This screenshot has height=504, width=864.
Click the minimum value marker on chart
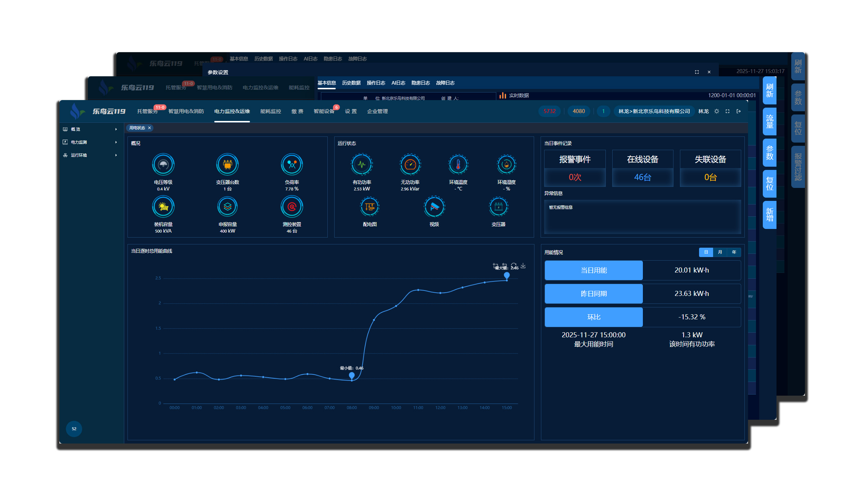[x=352, y=375]
